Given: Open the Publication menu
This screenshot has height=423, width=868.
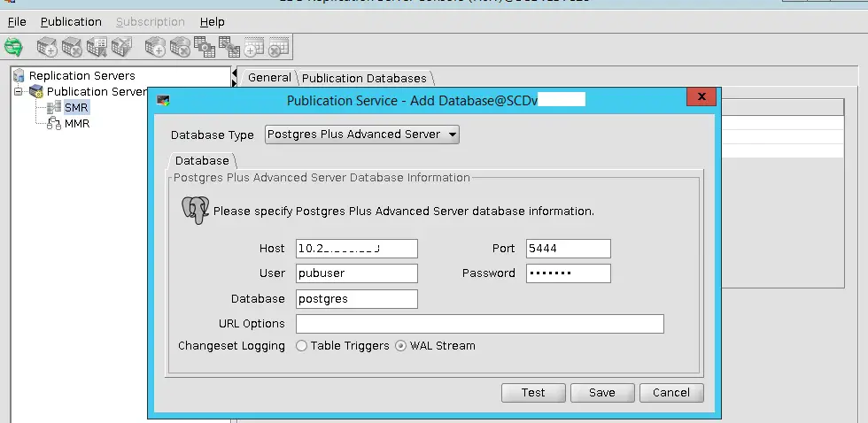Looking at the screenshot, I should click(x=71, y=22).
